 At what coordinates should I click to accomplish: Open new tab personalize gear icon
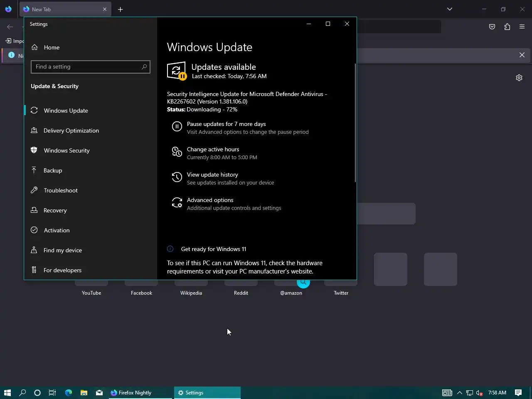click(x=519, y=78)
